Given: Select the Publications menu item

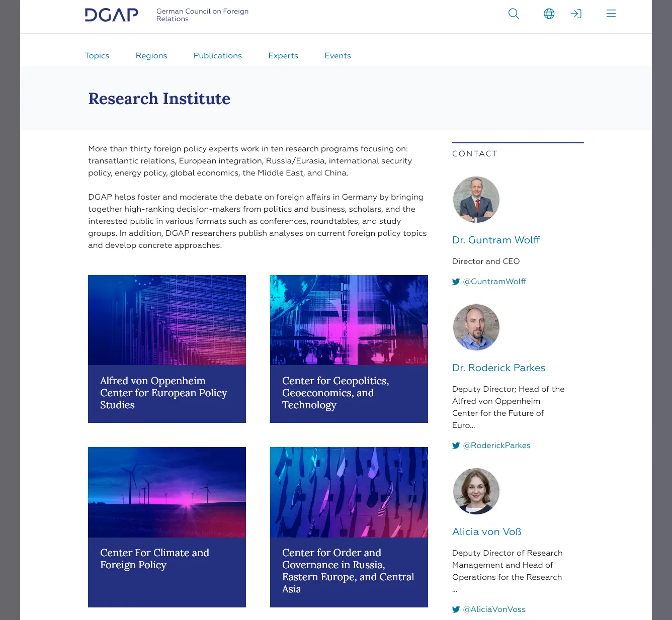Looking at the screenshot, I should click(x=218, y=56).
